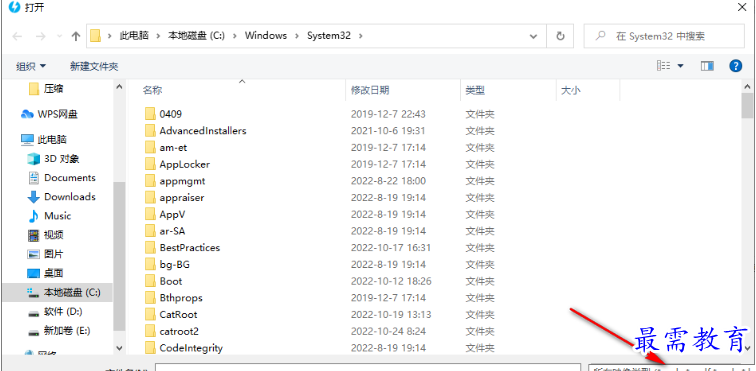Expand the recent locations chevron

click(x=60, y=36)
